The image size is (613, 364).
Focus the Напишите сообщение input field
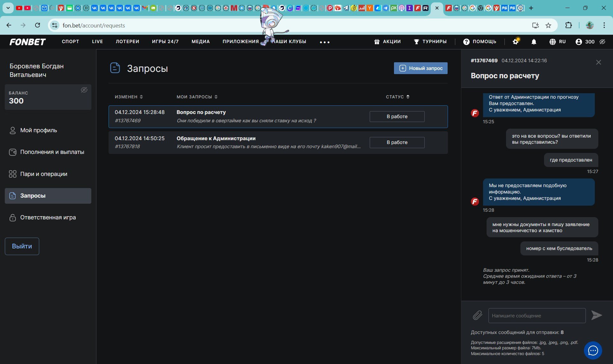pos(537,315)
